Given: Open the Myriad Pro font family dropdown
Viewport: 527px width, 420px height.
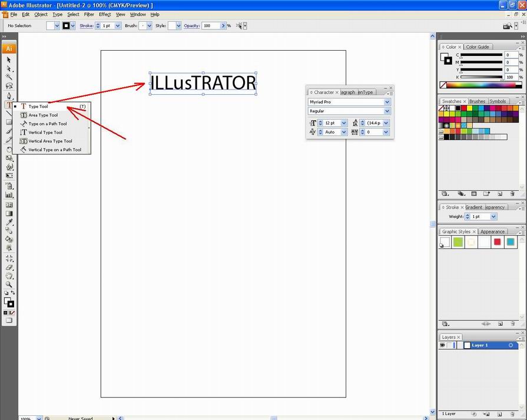Looking at the screenshot, I should [387, 102].
